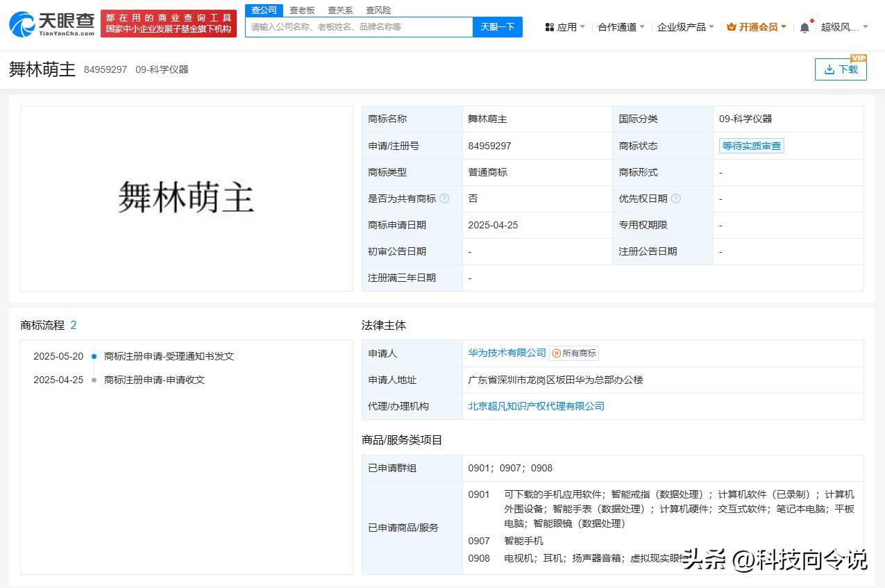
Task: Click the 09-科学仪器 classification cell
Action: pos(788,119)
